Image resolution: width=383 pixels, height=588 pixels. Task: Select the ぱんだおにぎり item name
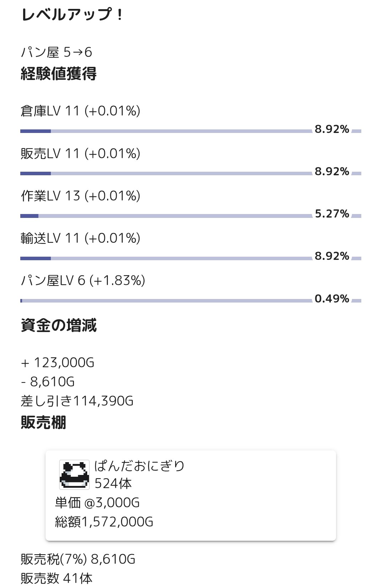[x=140, y=466]
